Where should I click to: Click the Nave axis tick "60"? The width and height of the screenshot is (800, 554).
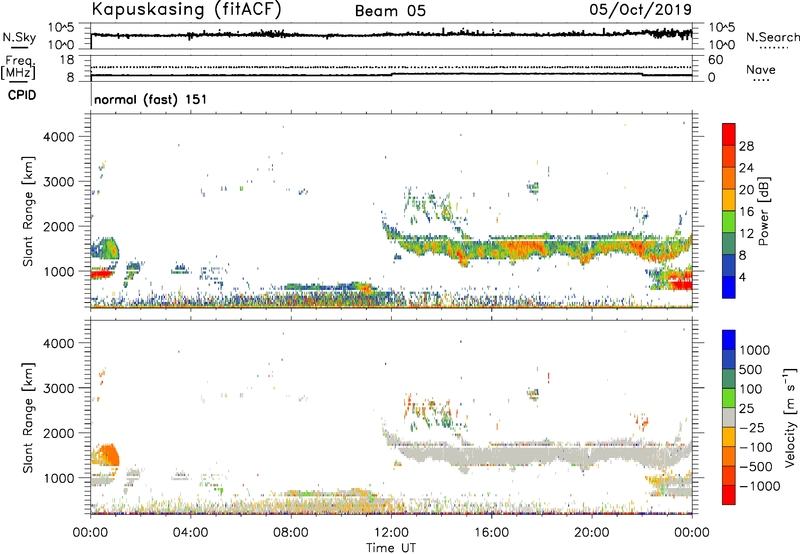(715, 60)
